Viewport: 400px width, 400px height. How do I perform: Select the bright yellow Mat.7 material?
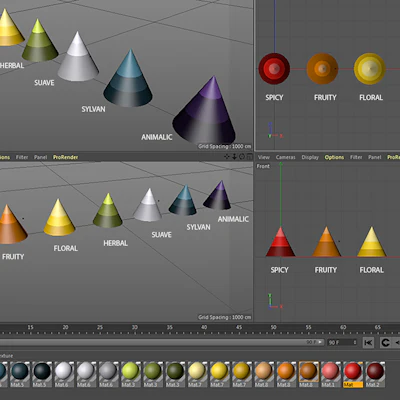click(219, 374)
